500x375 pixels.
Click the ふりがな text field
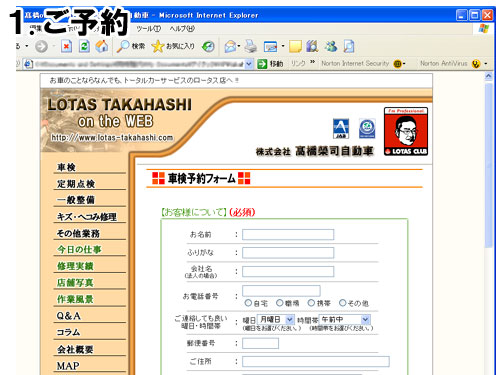point(288,253)
